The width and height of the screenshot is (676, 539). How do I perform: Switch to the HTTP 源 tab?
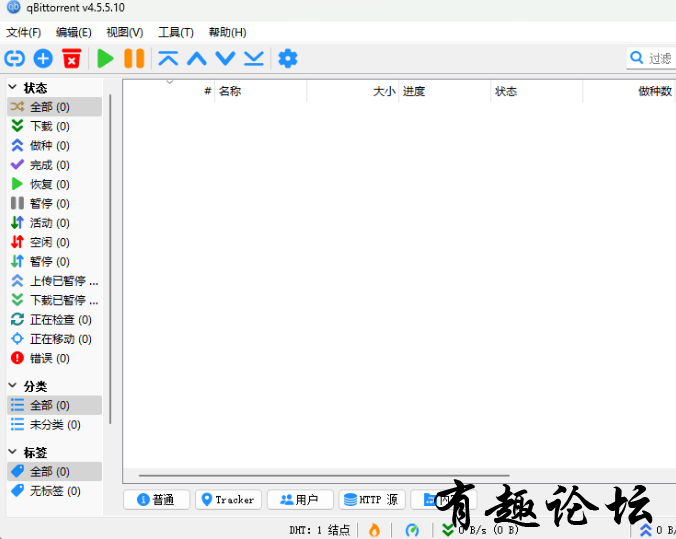click(372, 500)
